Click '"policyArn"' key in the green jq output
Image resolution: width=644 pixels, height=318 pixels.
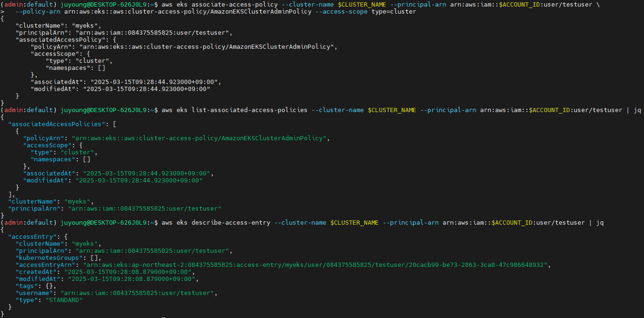coord(44,138)
